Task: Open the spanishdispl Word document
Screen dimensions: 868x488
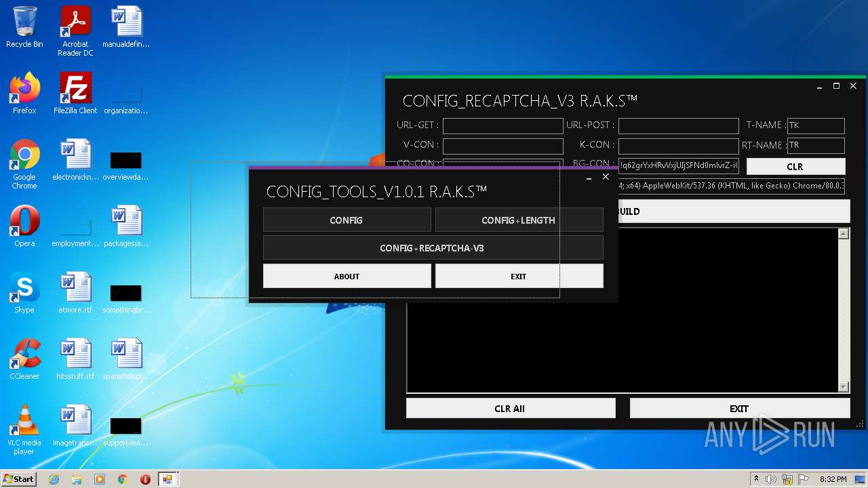Action: (x=126, y=360)
